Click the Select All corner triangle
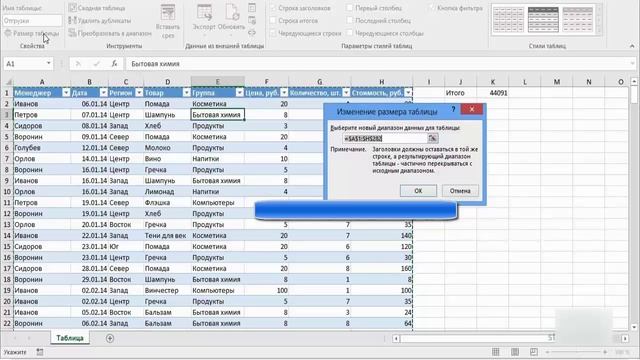Image resolution: width=640 pixels, height=360 pixels. [7, 82]
